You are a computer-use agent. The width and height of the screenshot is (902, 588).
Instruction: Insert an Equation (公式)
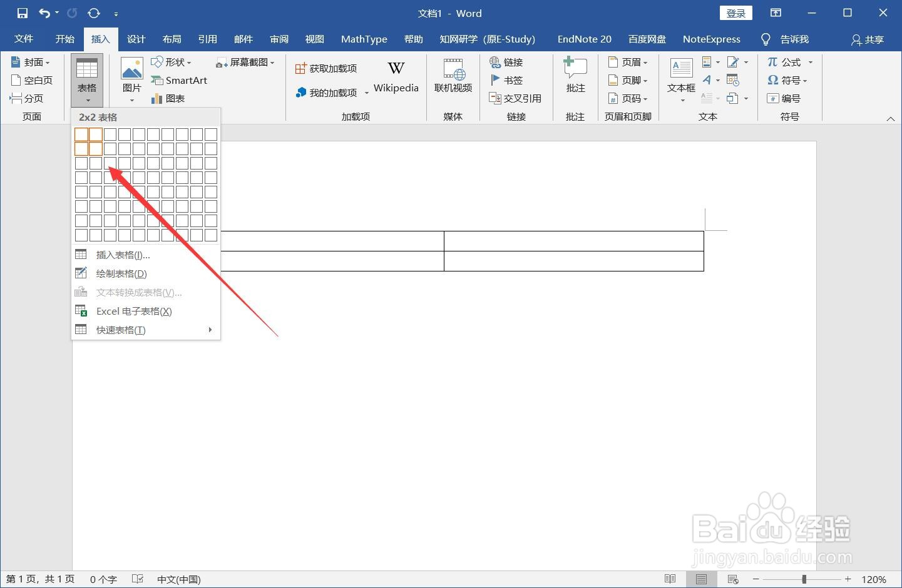tap(790, 62)
